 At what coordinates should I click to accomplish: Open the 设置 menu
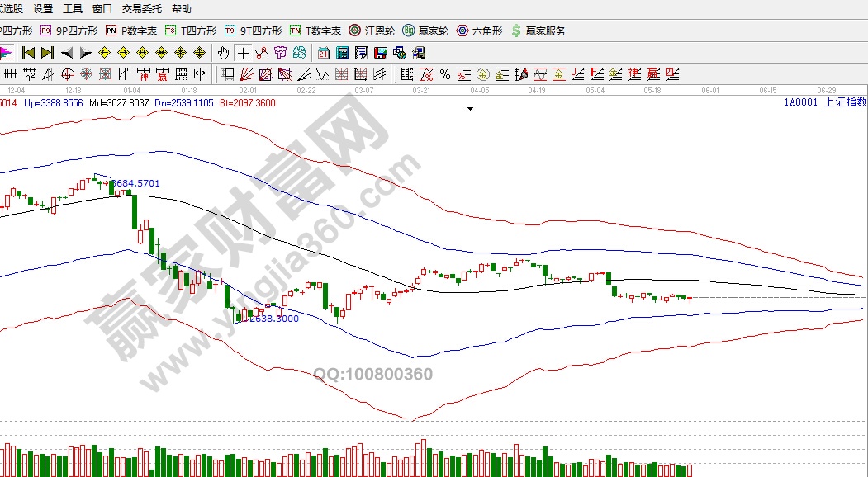tap(44, 9)
